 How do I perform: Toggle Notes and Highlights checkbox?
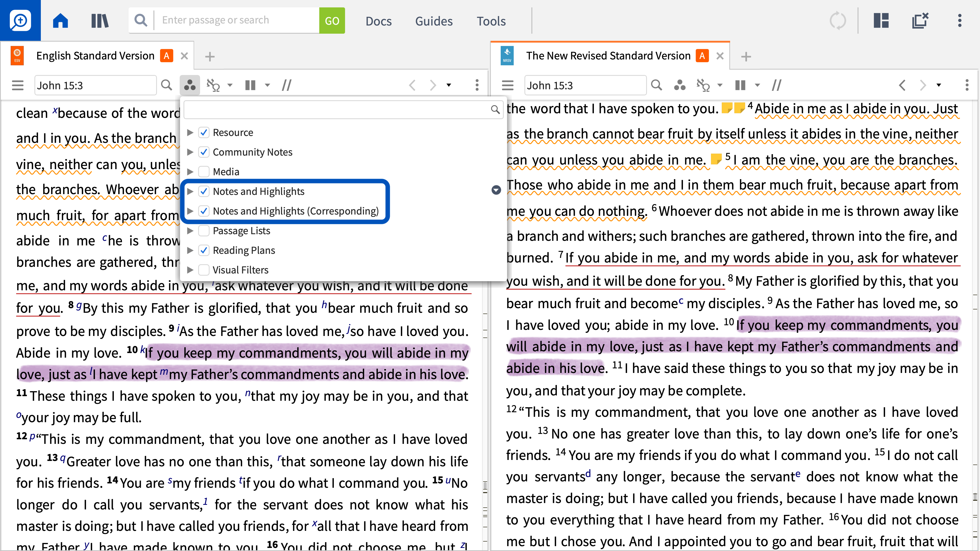(x=204, y=191)
